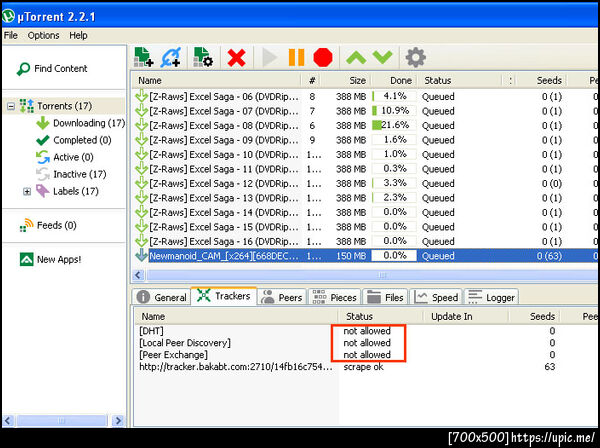Switch to the Speed tab
600x448 pixels.
point(436,297)
